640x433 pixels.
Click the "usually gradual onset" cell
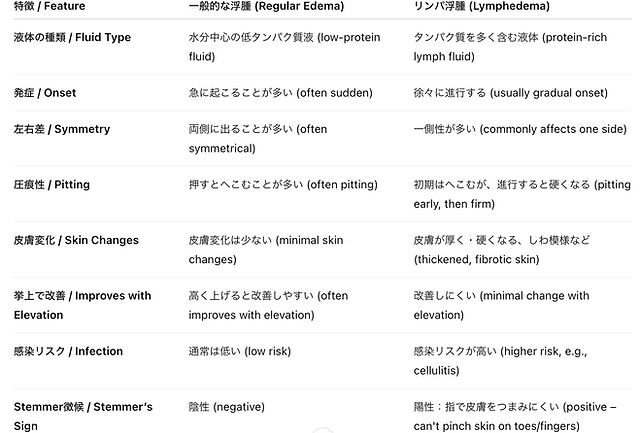(510, 93)
